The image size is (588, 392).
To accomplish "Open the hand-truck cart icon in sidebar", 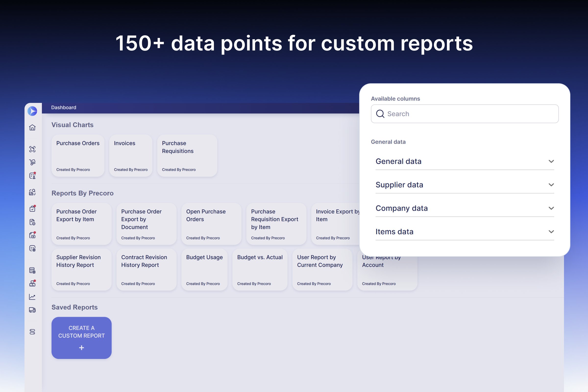I will click(33, 162).
